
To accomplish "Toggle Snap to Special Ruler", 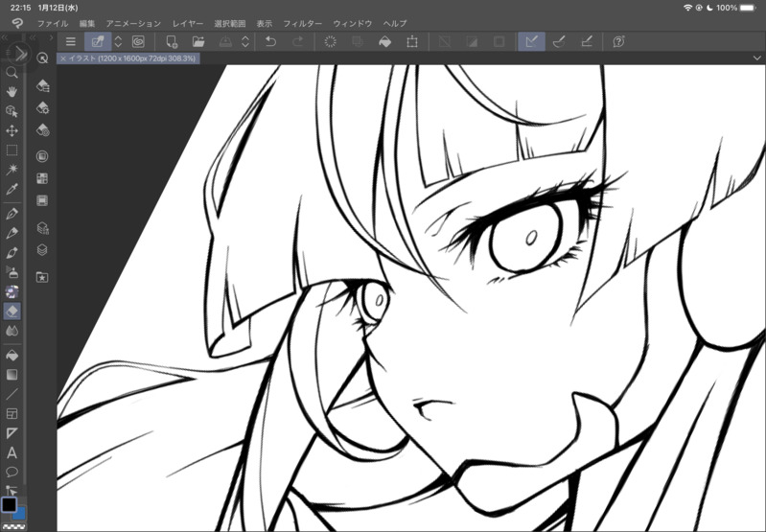I will pyautogui.click(x=559, y=41).
